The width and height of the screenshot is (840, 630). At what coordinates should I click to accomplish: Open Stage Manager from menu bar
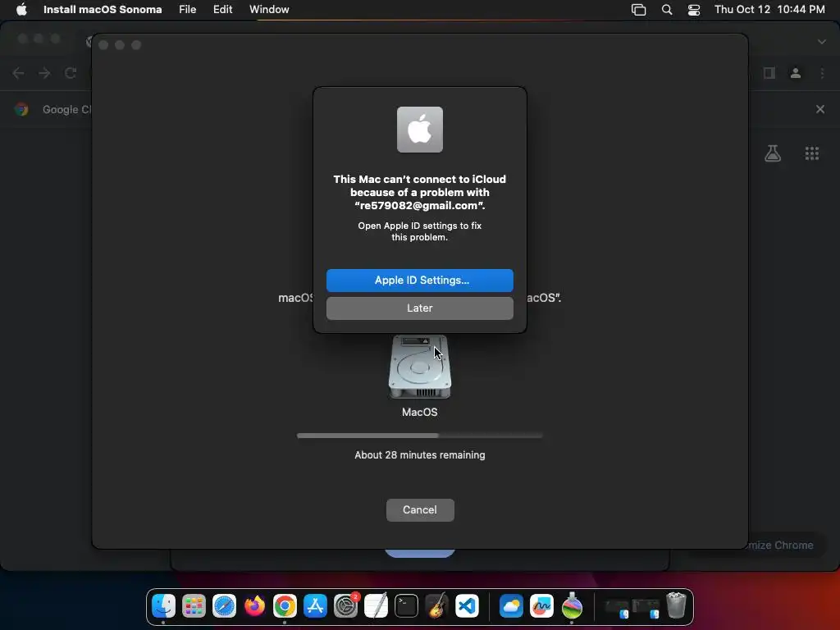(638, 10)
